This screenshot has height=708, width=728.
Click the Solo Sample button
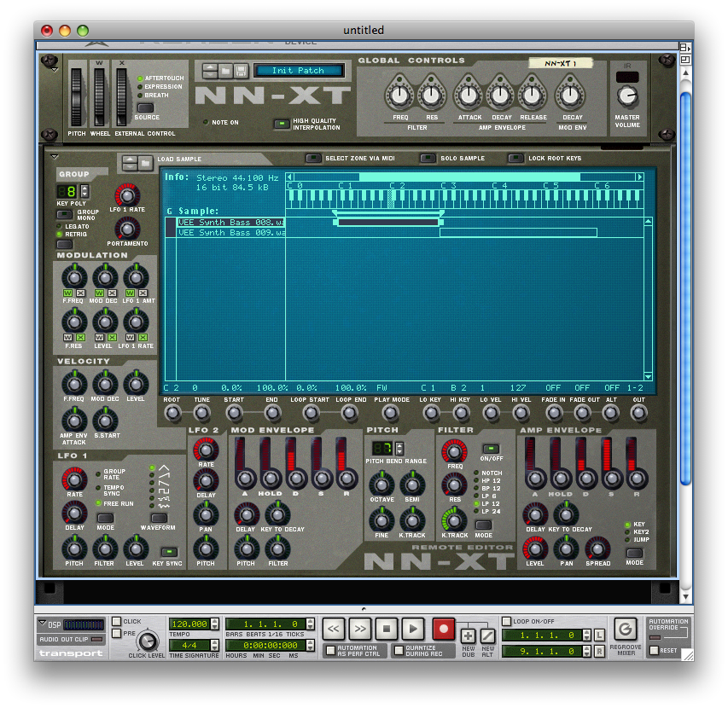(428, 158)
